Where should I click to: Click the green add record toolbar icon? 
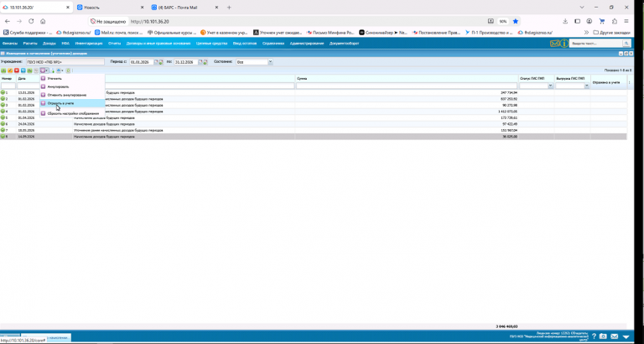pyautogui.click(x=3, y=70)
